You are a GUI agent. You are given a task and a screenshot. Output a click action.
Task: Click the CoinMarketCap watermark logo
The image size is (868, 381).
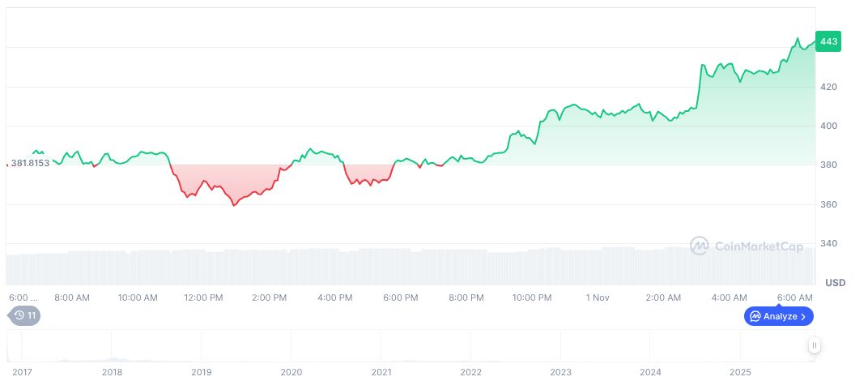click(x=747, y=246)
